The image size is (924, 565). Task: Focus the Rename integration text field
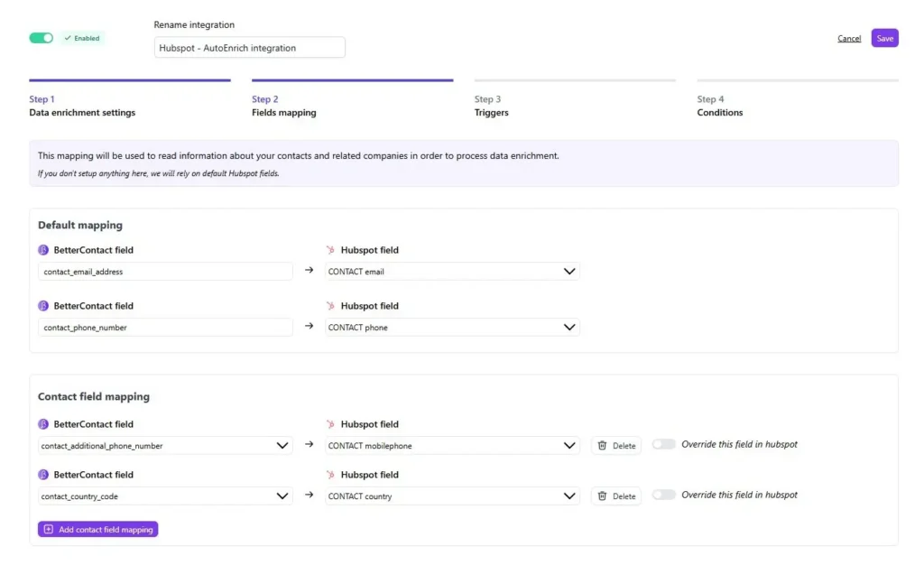(249, 47)
